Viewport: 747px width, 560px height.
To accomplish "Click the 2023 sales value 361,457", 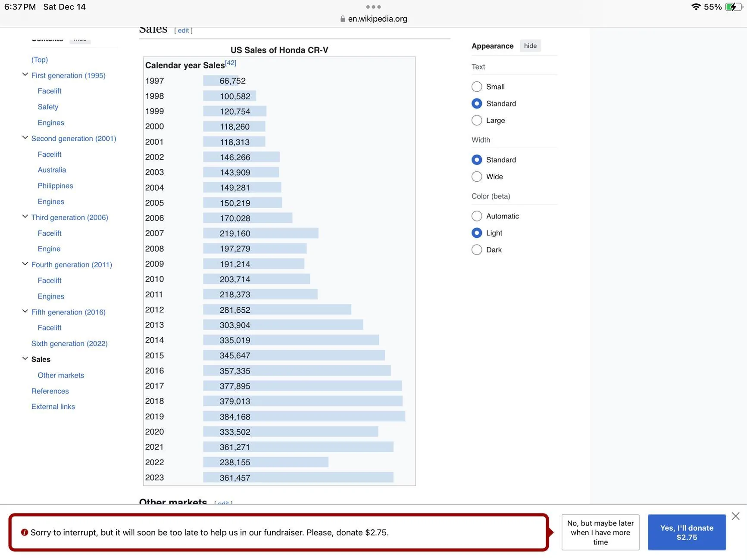I will tap(235, 478).
